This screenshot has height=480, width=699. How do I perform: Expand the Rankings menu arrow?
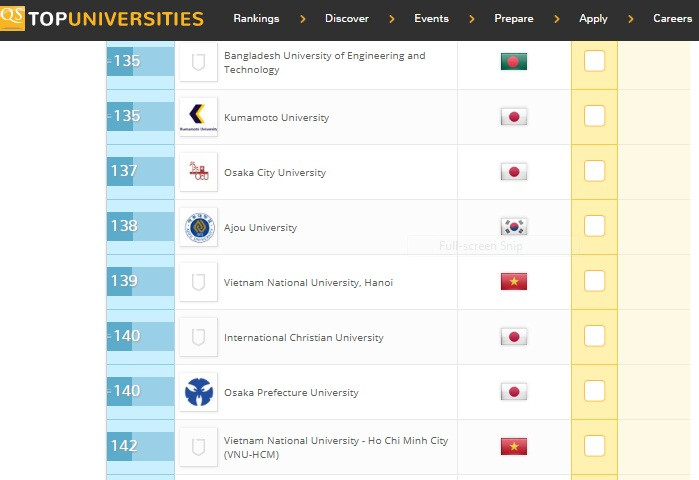click(x=303, y=19)
